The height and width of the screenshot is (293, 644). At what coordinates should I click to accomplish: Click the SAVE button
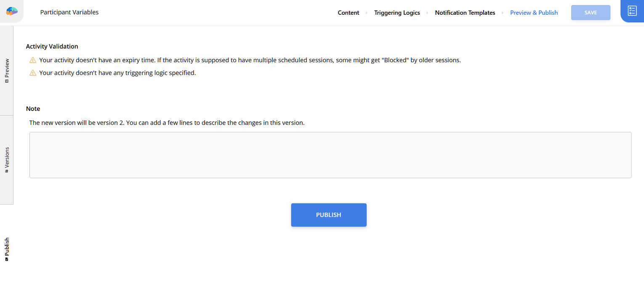pos(591,13)
